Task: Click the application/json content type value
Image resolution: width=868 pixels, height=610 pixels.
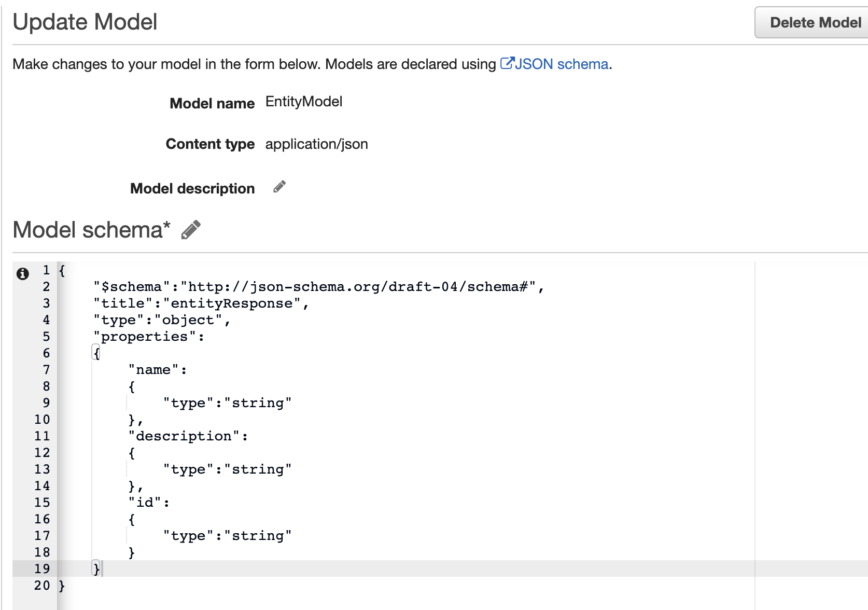Action: coord(316,144)
